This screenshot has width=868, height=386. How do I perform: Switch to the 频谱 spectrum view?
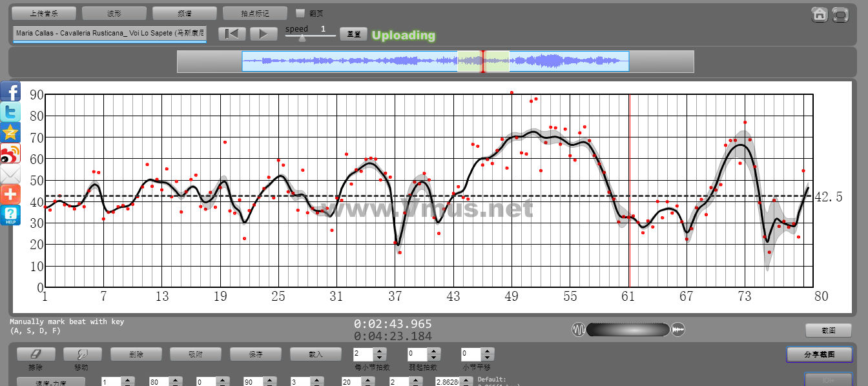point(185,13)
